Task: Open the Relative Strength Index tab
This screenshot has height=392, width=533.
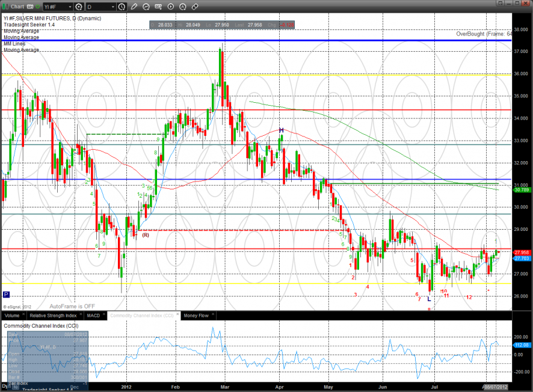Action: click(x=54, y=315)
